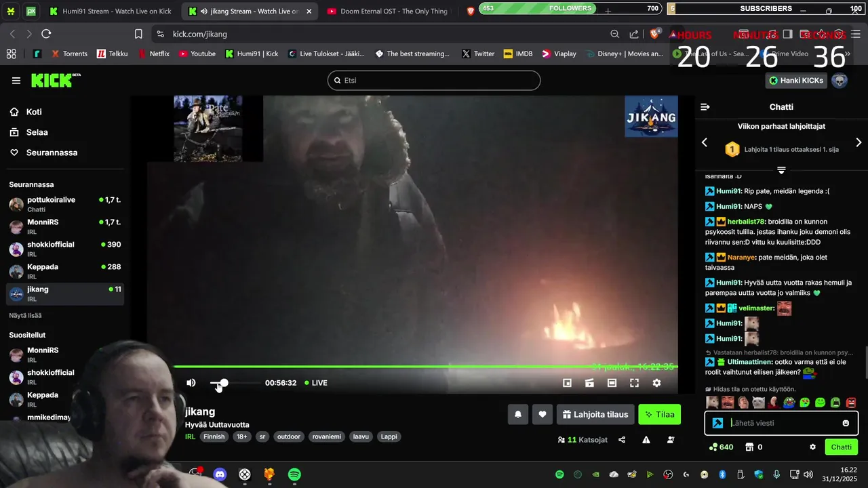Open the channel points 640 counter
The height and width of the screenshot is (488, 868).
tap(721, 447)
